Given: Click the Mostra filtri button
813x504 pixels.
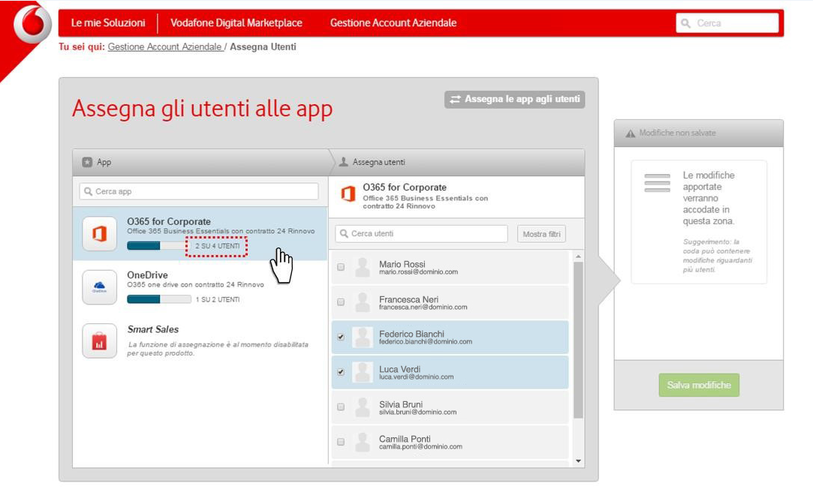Looking at the screenshot, I should click(x=541, y=234).
